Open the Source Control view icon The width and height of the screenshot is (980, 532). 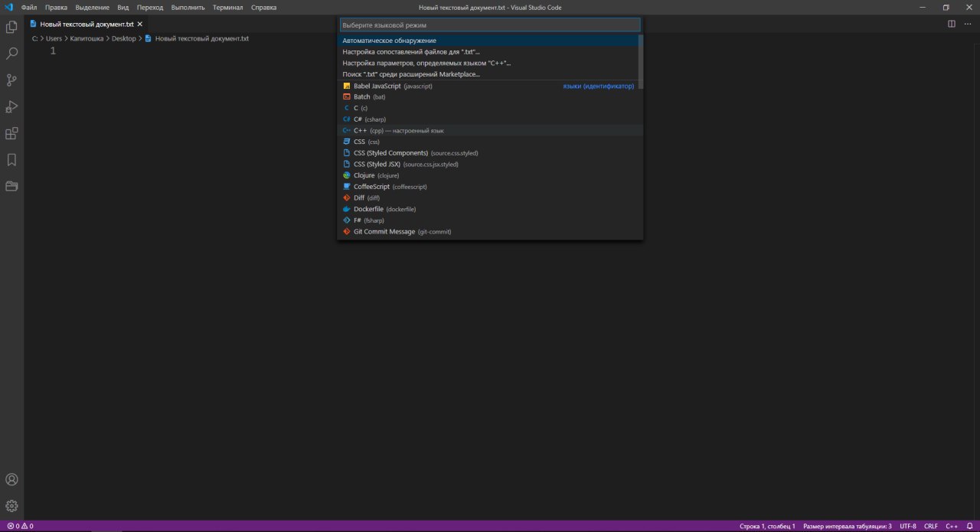pos(11,80)
